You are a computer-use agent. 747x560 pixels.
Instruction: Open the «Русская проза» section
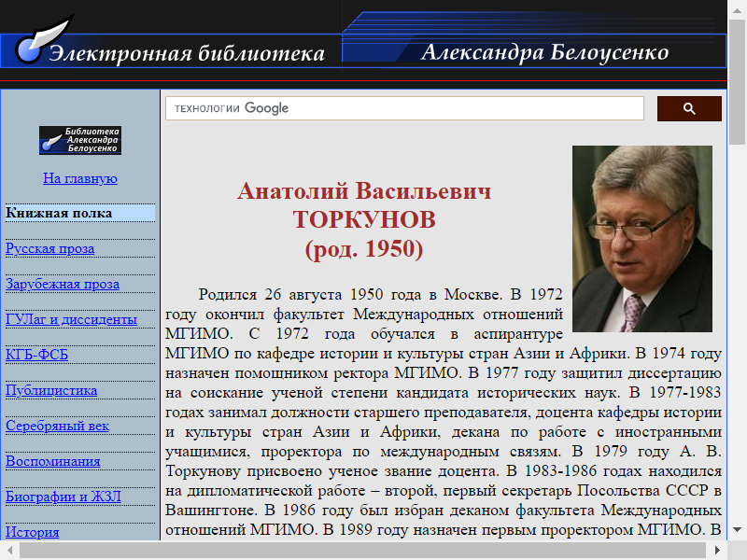point(50,248)
